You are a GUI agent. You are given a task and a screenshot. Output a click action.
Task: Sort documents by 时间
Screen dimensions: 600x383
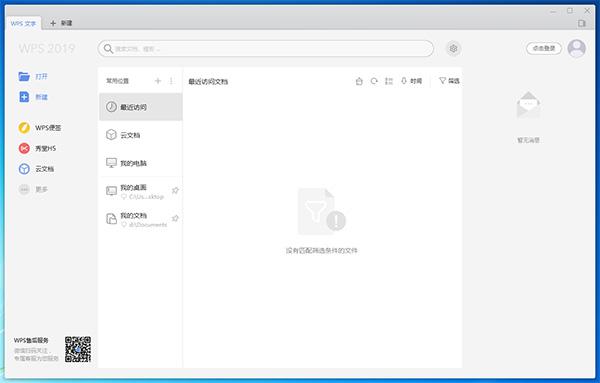pyautogui.click(x=411, y=81)
